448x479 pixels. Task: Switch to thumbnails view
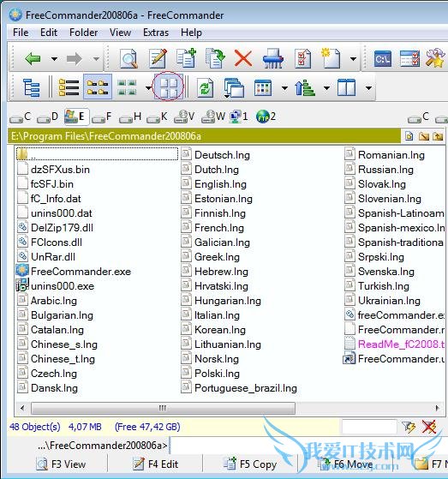click(127, 87)
